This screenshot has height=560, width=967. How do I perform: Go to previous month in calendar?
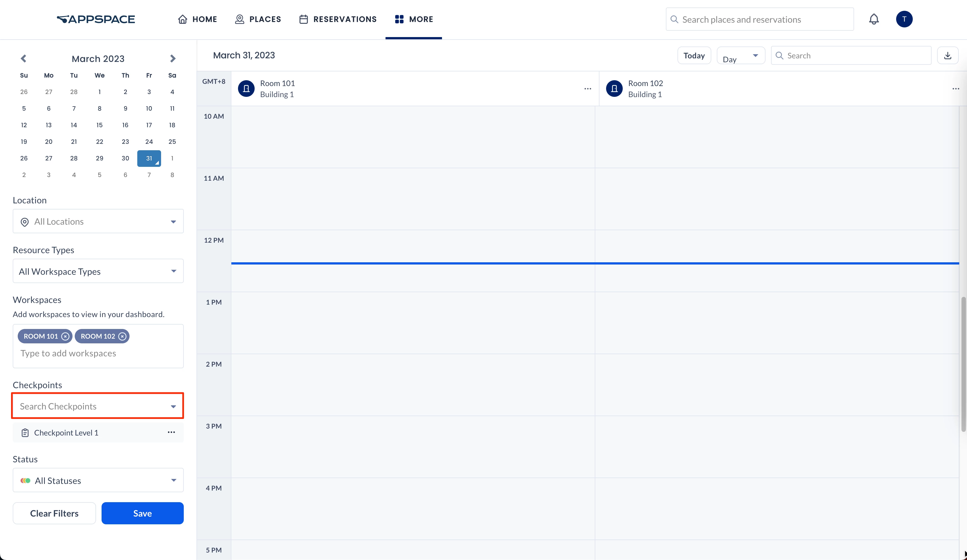point(24,59)
